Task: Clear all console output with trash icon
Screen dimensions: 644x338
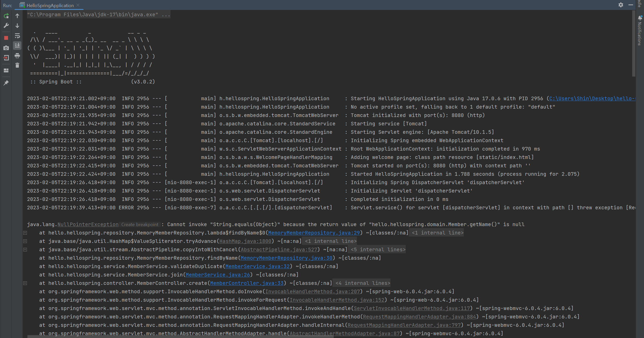Action: tap(17, 65)
